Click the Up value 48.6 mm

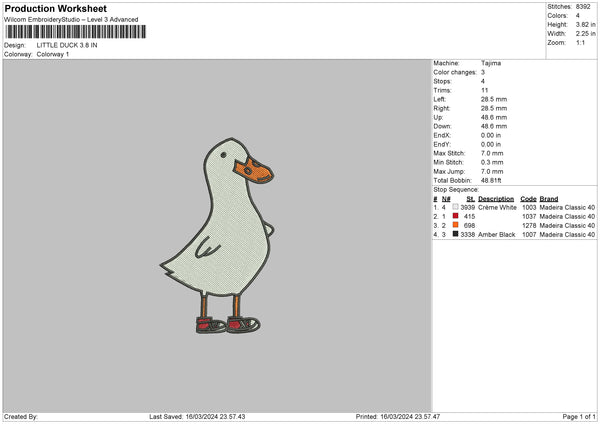494,117
